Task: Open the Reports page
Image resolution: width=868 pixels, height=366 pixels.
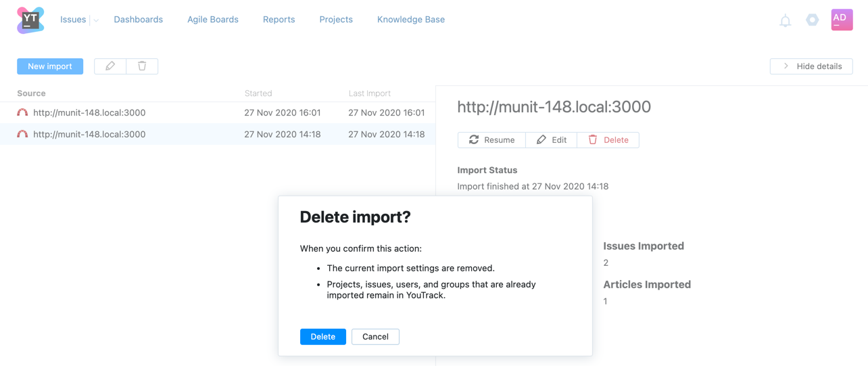Action: pyautogui.click(x=279, y=20)
